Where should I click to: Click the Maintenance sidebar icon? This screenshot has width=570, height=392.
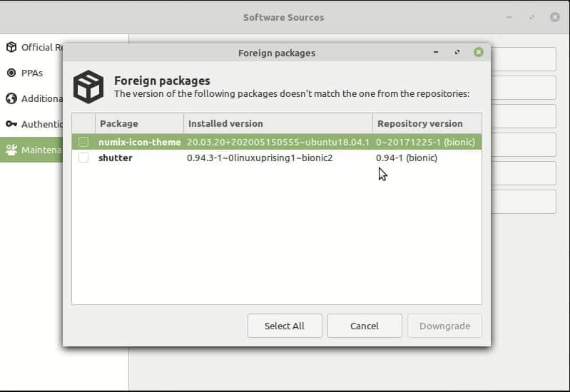click(11, 150)
